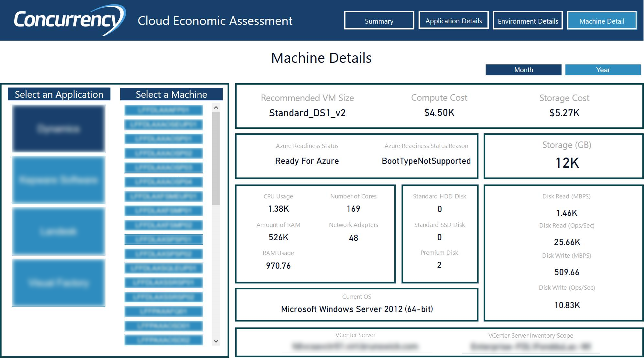Screen dimensions: 644x358
Task: Click the 1.46K disk read MBPS value
Action: tap(567, 213)
